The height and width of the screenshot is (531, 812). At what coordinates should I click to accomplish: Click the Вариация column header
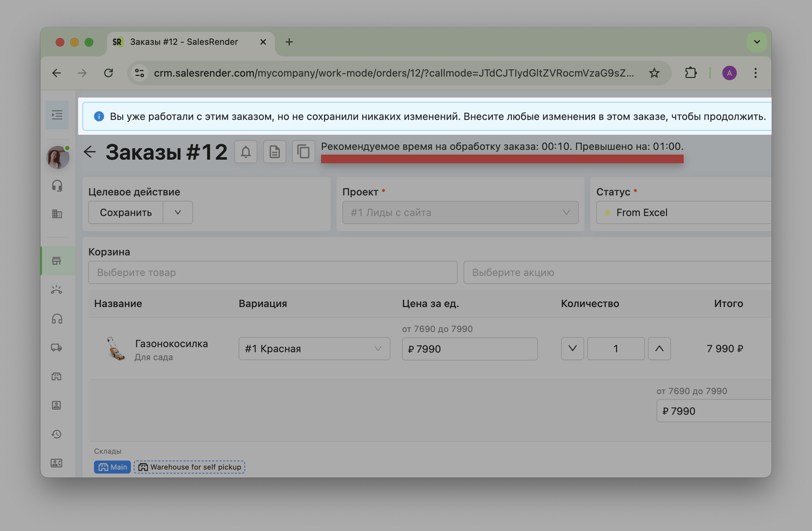(x=263, y=303)
